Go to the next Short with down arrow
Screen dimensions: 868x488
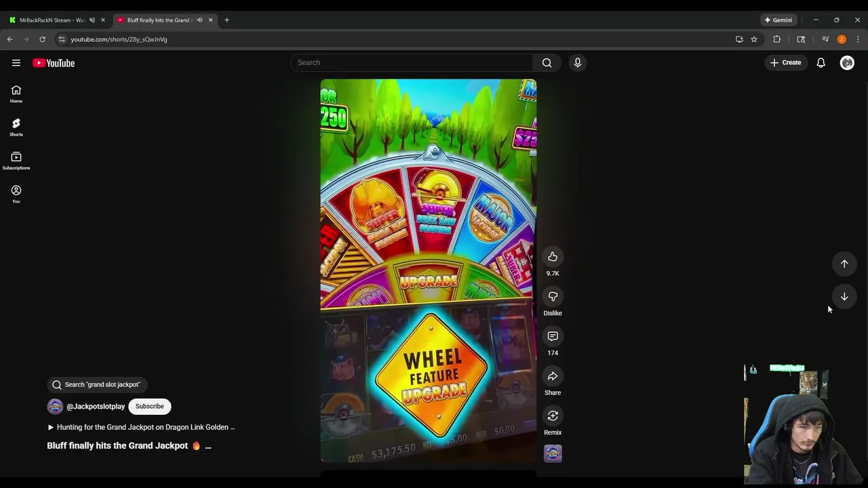point(844,297)
